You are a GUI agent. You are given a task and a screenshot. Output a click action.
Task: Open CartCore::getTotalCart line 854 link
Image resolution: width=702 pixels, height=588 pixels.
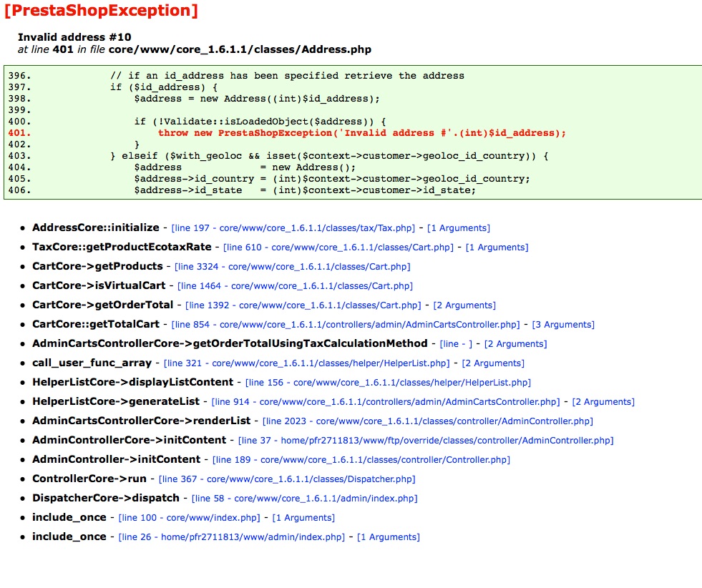click(x=346, y=324)
